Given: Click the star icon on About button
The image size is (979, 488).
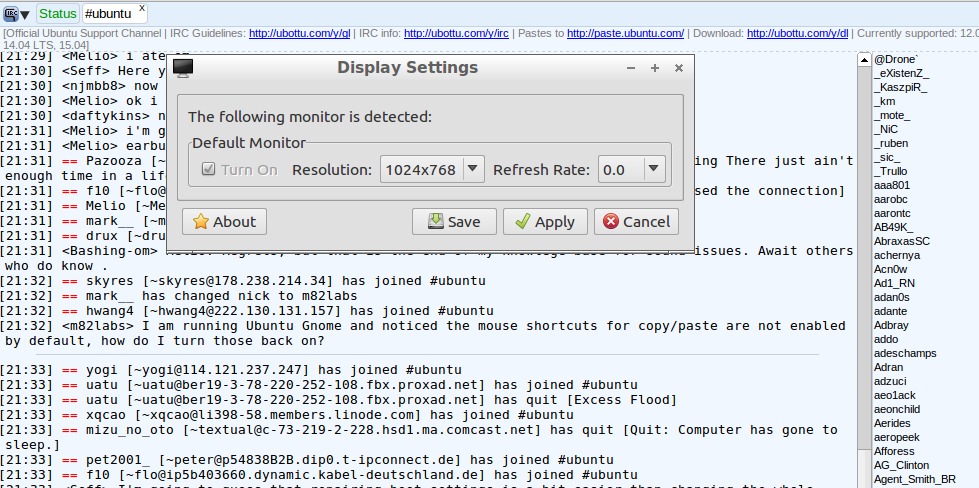Looking at the screenshot, I should (200, 222).
